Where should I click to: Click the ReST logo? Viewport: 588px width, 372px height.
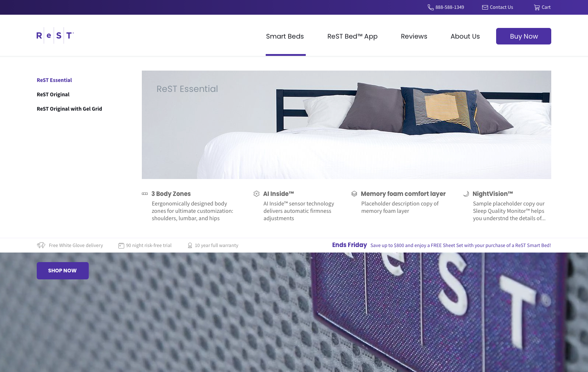(55, 36)
